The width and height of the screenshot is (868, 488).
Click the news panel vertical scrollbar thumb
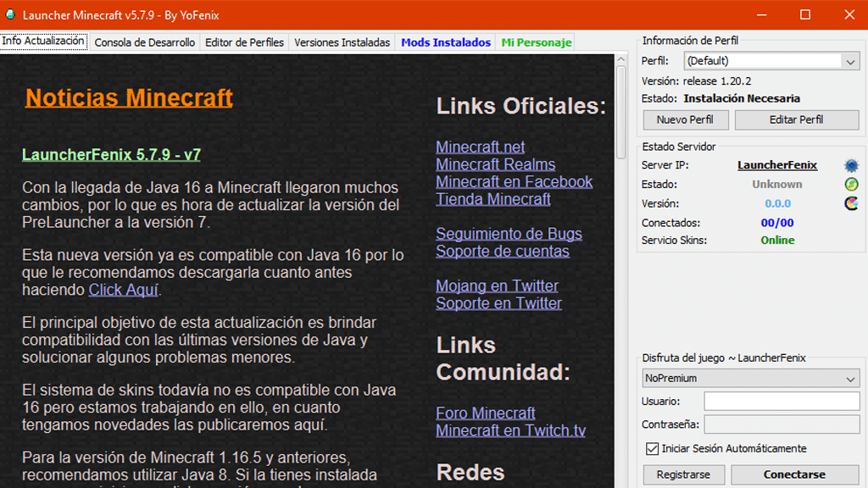point(621,113)
